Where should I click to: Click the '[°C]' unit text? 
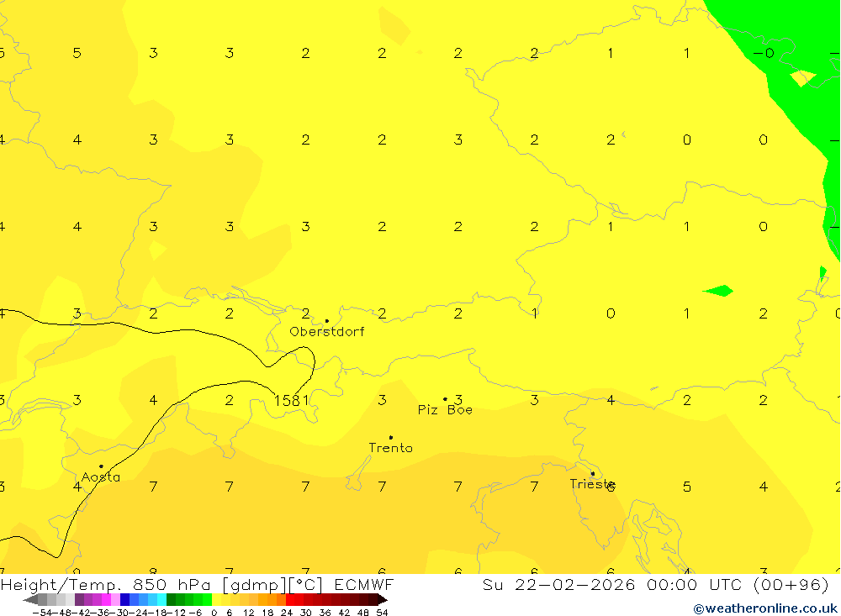coord(306,585)
